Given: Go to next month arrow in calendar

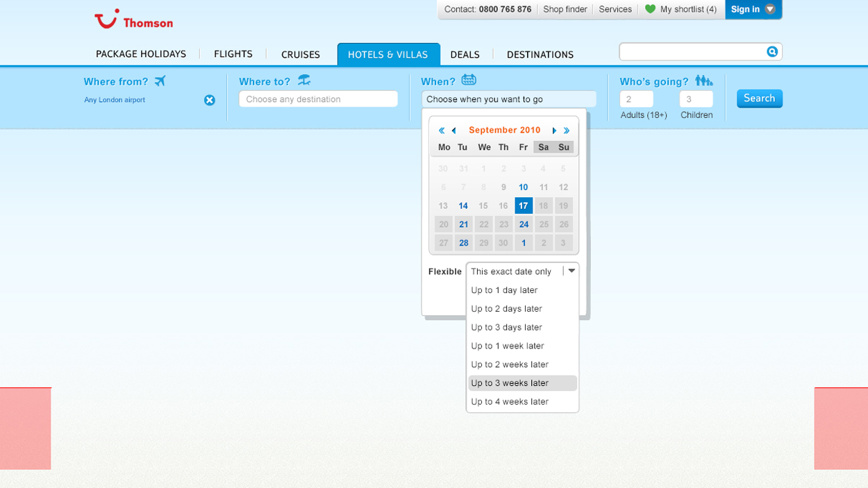Looking at the screenshot, I should [x=554, y=131].
